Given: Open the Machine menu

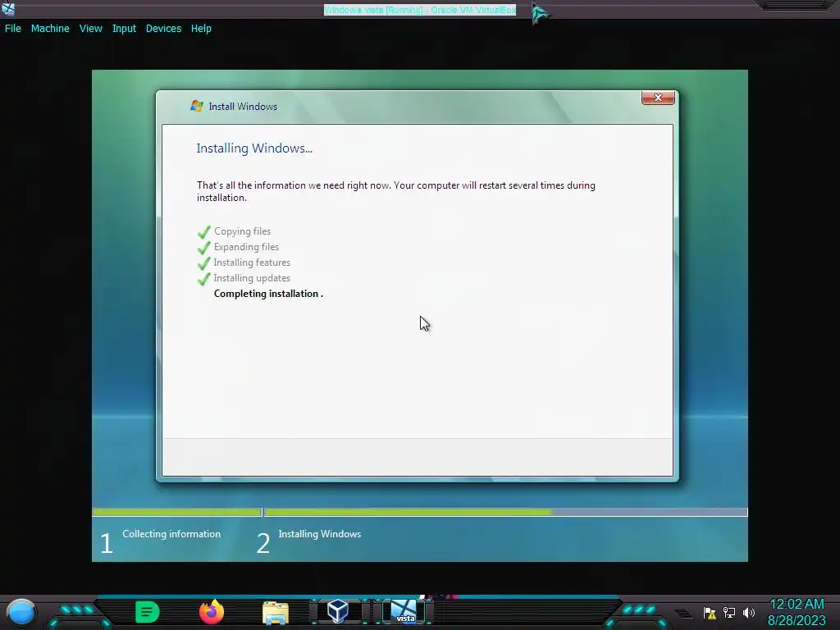Looking at the screenshot, I should pyautogui.click(x=50, y=29).
